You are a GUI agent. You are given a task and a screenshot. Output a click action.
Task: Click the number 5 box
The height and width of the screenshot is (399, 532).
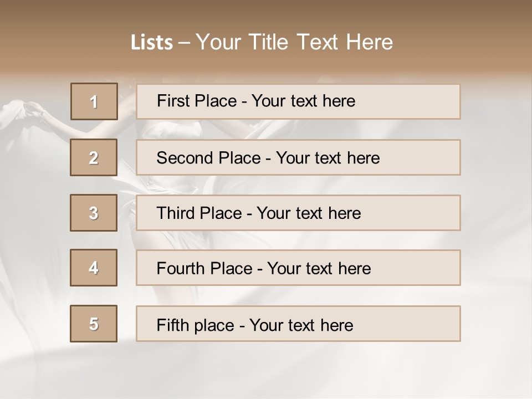94,324
